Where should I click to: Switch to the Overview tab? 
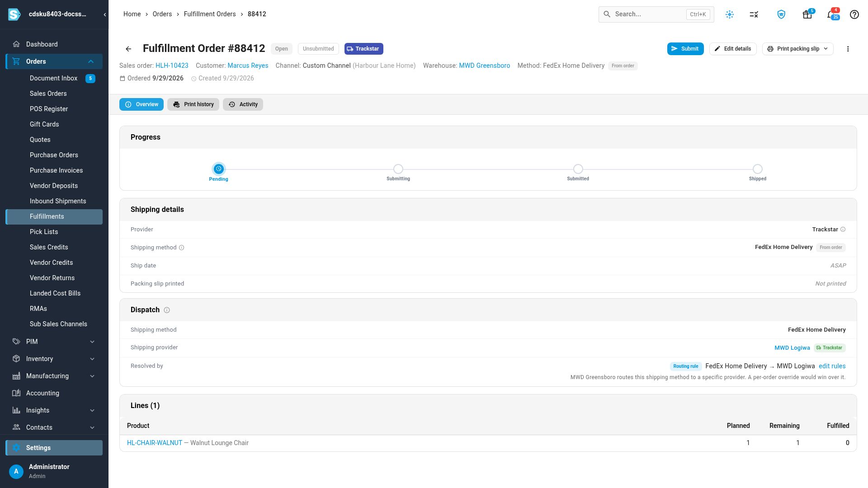tap(142, 104)
